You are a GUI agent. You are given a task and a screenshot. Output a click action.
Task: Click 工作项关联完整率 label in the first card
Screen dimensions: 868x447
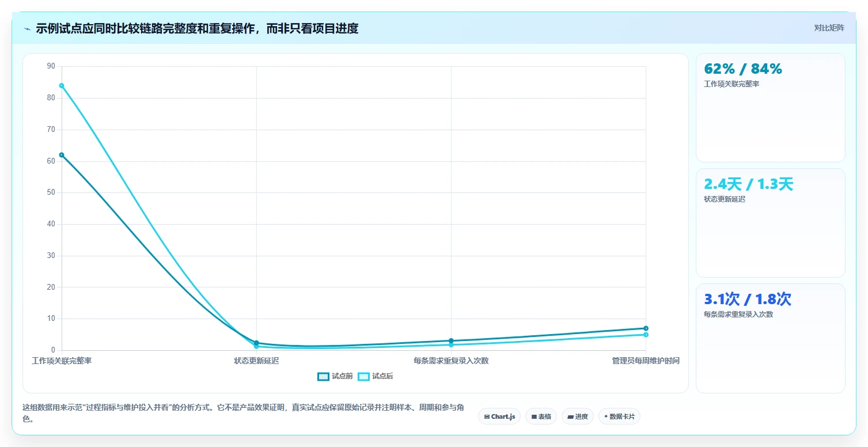[731, 84]
